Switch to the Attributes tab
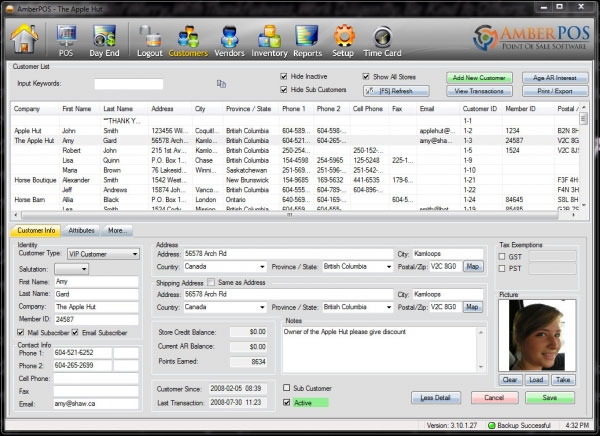The image size is (600, 436). [x=82, y=230]
